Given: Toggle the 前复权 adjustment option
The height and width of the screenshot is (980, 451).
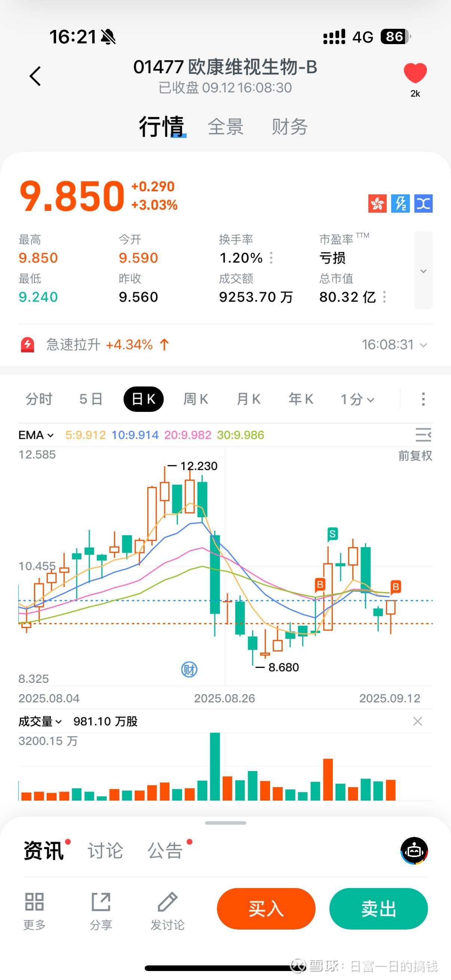Looking at the screenshot, I should (415, 456).
